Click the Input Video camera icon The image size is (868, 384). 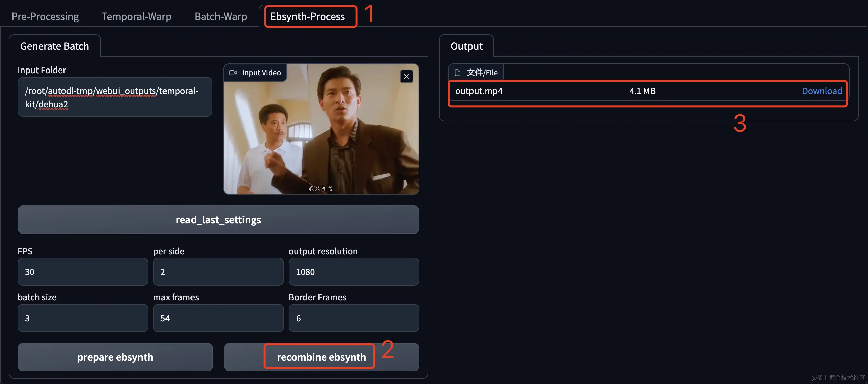click(x=233, y=73)
